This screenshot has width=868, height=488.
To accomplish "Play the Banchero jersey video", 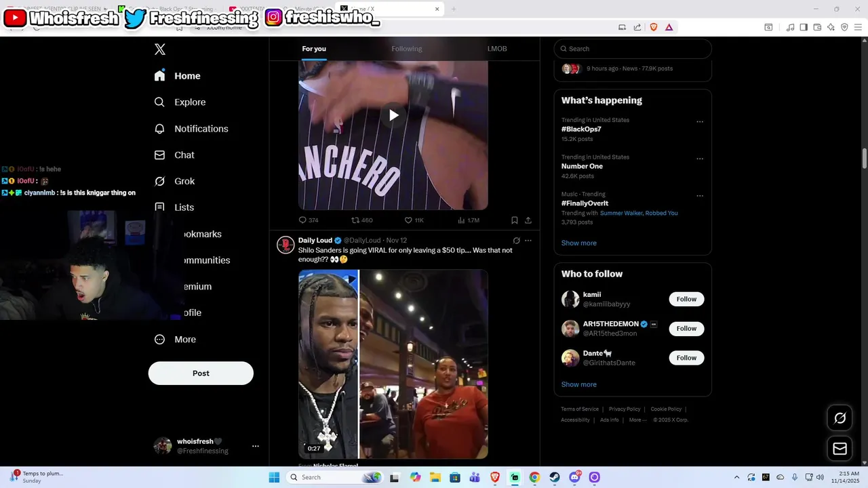I will 393,115.
